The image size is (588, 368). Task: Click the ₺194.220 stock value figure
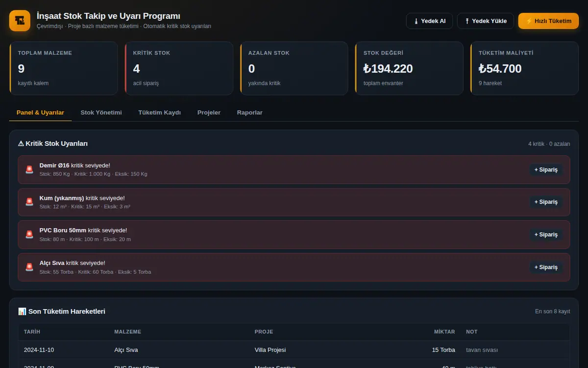pyautogui.click(x=388, y=69)
